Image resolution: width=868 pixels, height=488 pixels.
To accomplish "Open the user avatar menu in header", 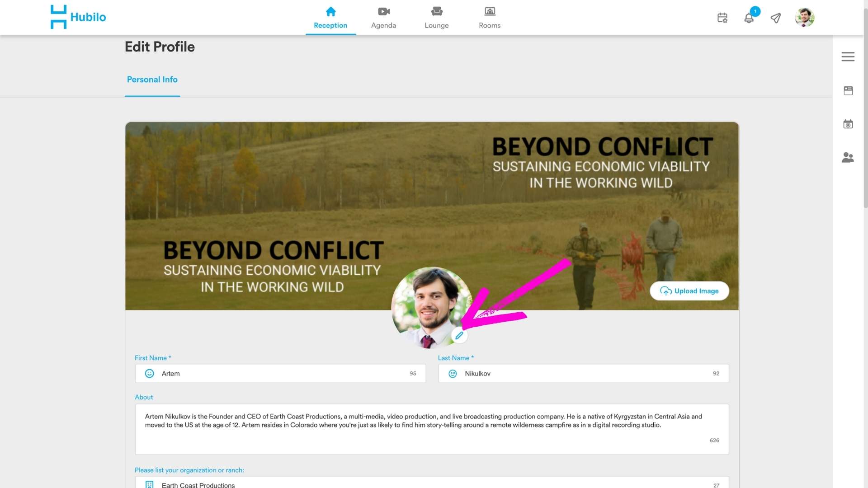I will [x=804, y=18].
